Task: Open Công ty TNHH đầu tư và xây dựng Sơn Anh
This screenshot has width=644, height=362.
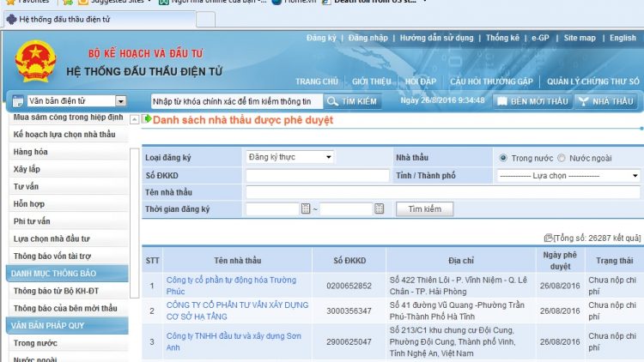Action: pos(234,341)
